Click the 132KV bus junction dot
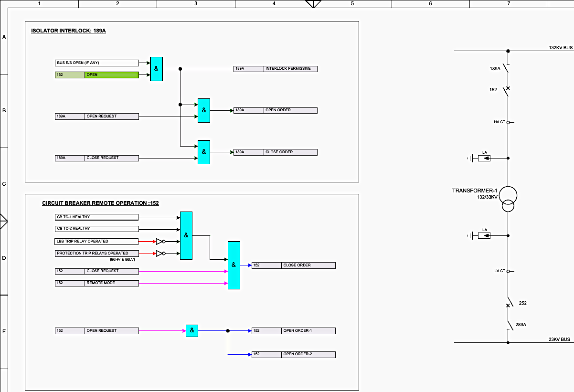 pos(508,51)
